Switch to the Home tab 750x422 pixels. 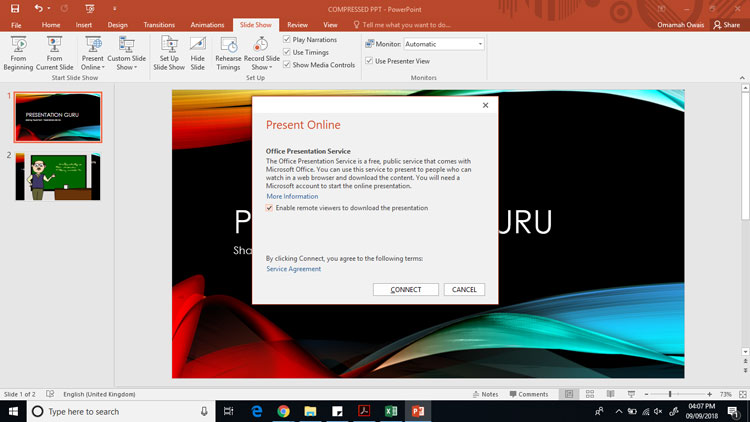tap(51, 25)
